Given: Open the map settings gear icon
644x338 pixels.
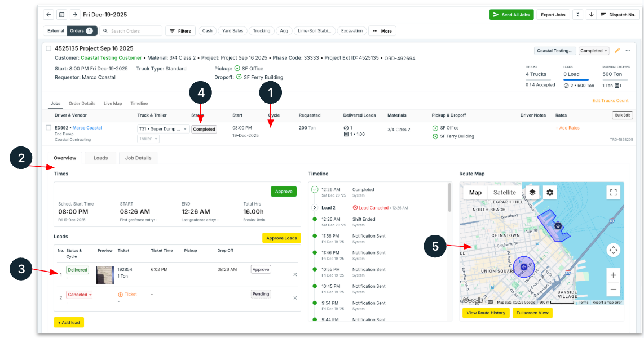Looking at the screenshot, I should pos(549,193).
